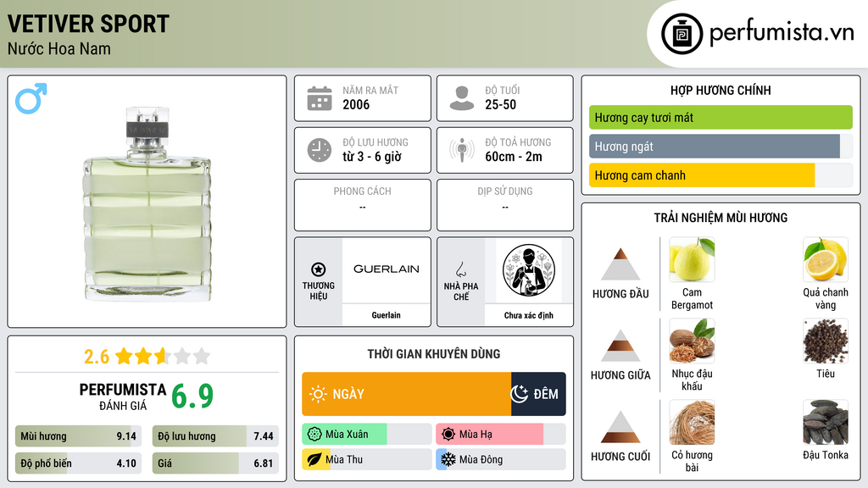Click the VETIVER SPORT title

pyautogui.click(x=88, y=24)
